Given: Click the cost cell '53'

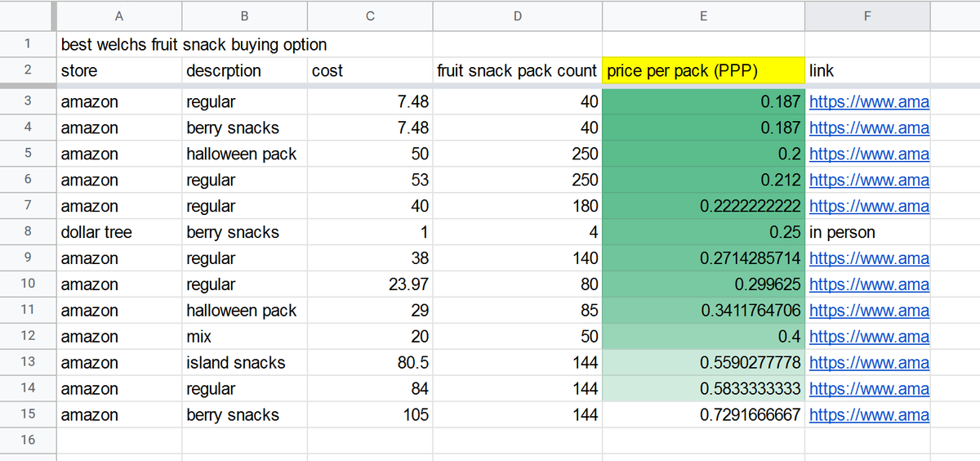Looking at the screenshot, I should coord(370,181).
